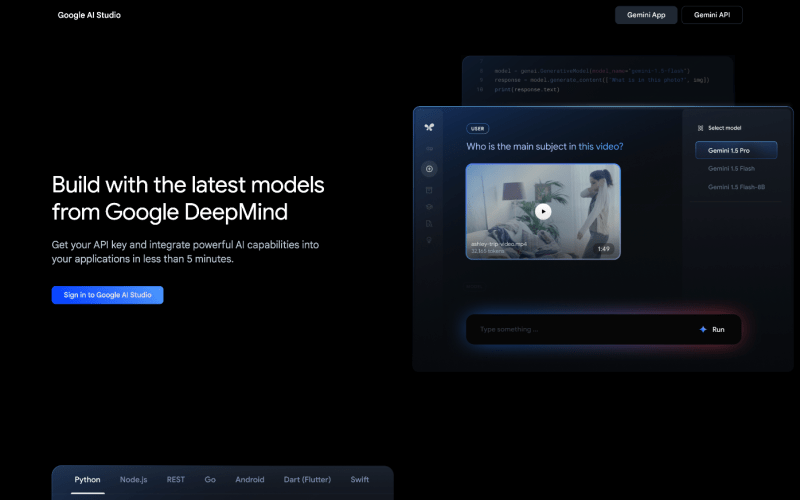The width and height of the screenshot is (800, 500).
Task: Click the Gemini App button
Action: tap(646, 15)
